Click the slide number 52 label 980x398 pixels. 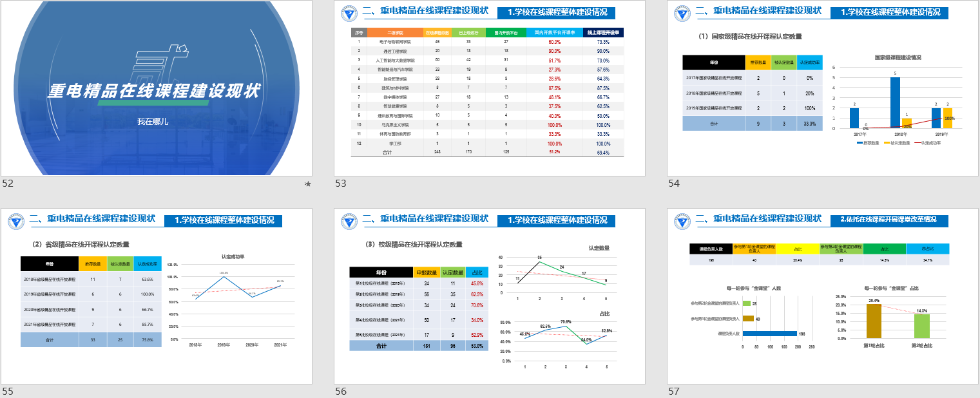pos(8,184)
